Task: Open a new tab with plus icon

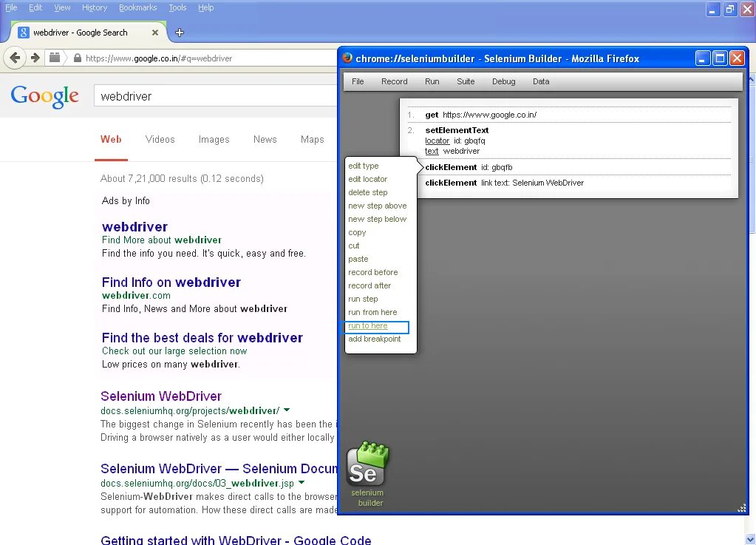Action: [180, 33]
